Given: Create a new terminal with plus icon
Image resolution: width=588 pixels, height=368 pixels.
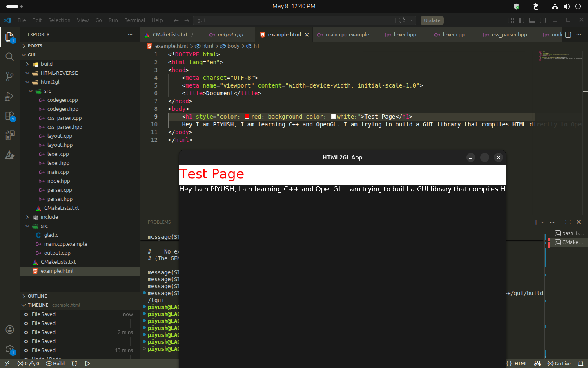Looking at the screenshot, I should pos(536,222).
